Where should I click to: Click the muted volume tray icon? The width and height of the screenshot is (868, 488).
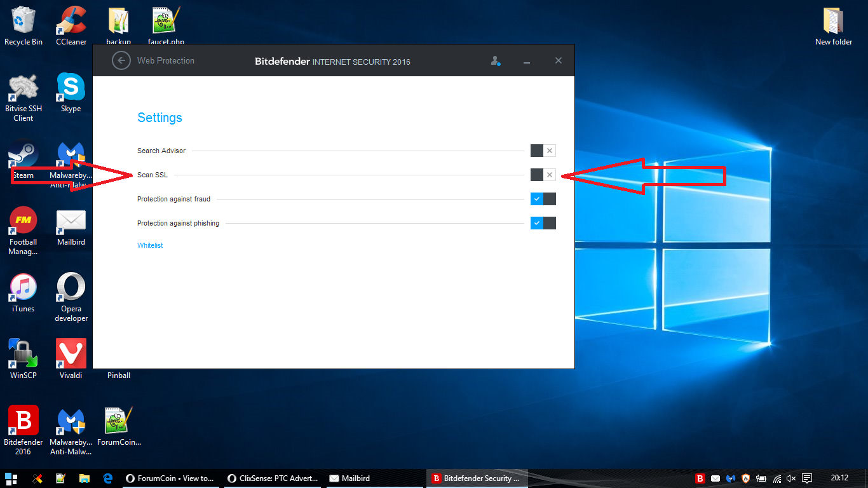(791, 478)
